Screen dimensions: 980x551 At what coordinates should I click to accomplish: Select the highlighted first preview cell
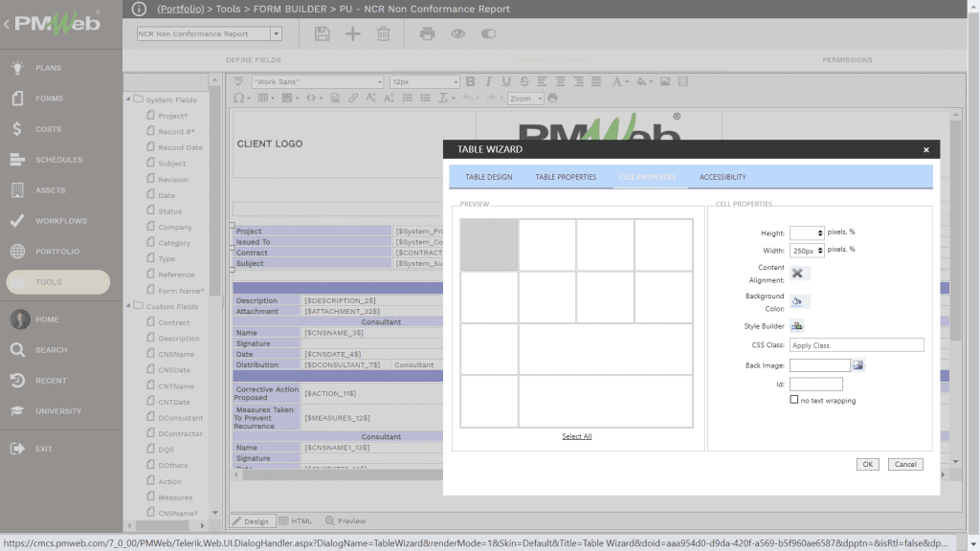489,245
